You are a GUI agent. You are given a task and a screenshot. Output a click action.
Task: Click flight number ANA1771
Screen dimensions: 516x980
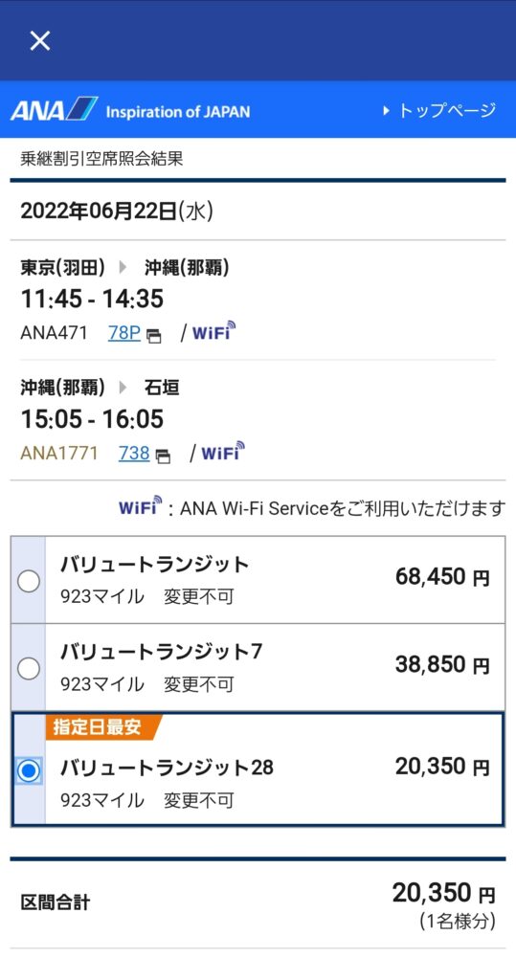coord(59,453)
